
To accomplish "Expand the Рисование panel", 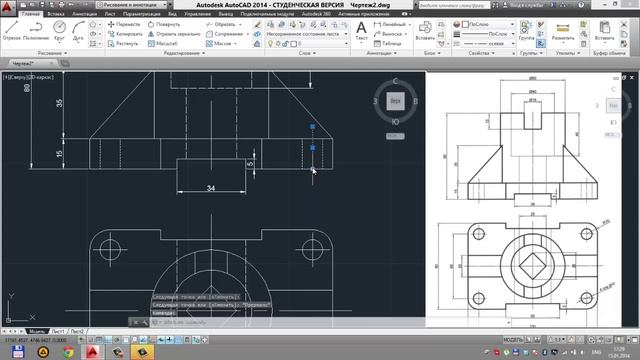I will coord(53,53).
